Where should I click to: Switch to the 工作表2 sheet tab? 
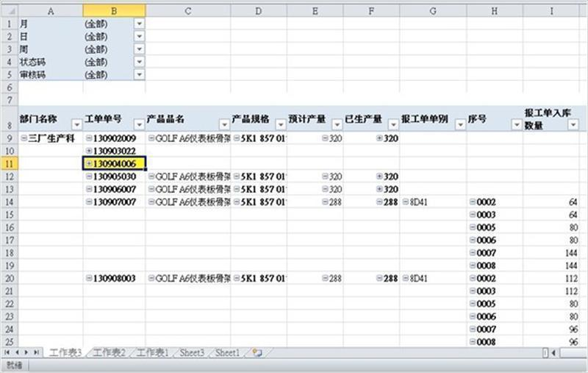(109, 352)
